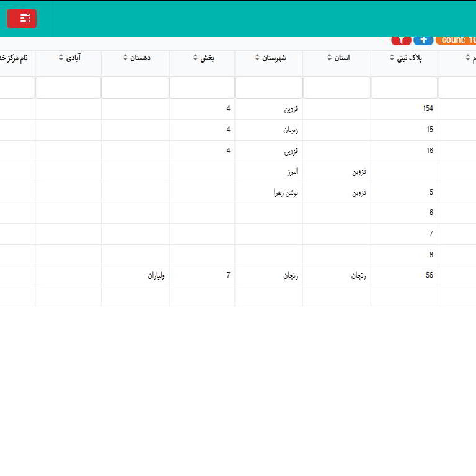Screen dimensions: 476x476
Task: Click the orange count badge
Action: pos(457,40)
